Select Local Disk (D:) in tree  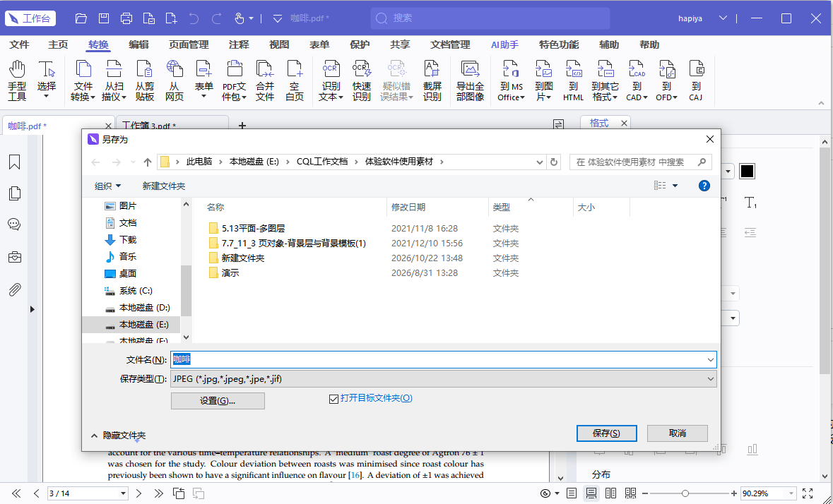point(138,308)
